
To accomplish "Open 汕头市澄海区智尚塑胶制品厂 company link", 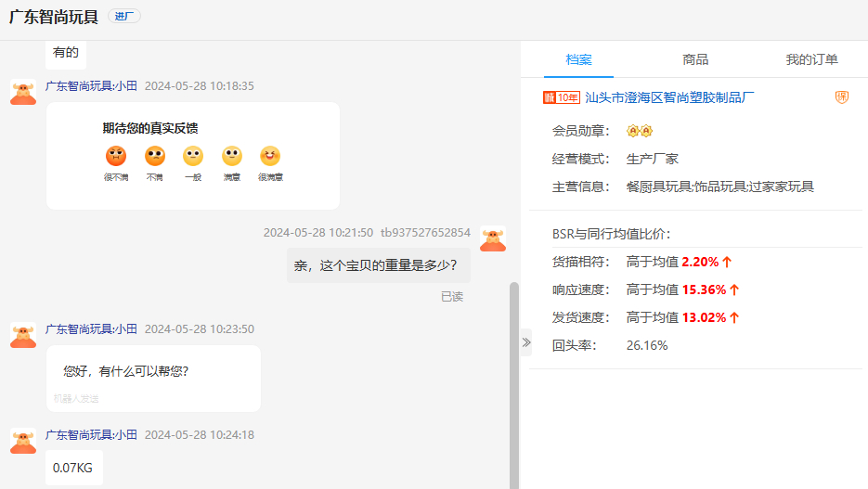I will (669, 98).
